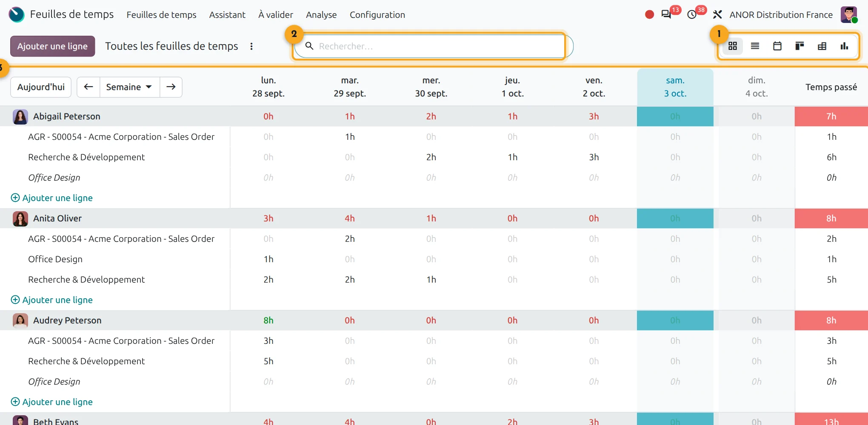
Task: Go to the previous week arrow
Action: pos(89,87)
